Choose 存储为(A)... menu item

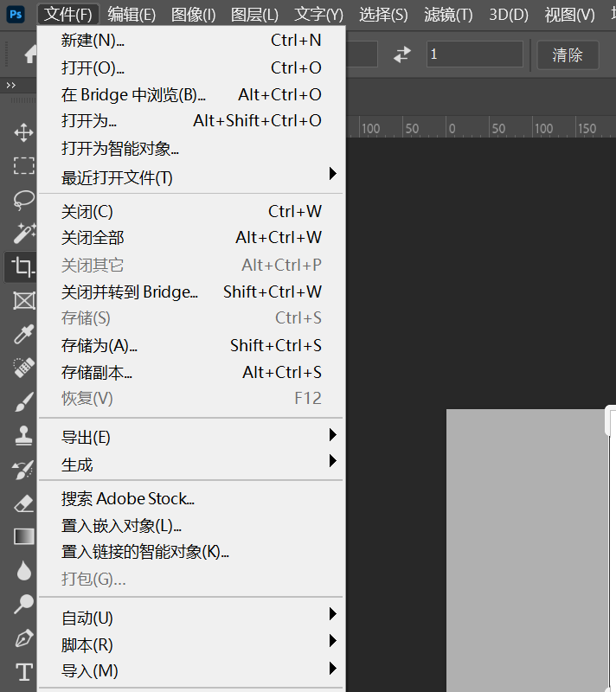(x=191, y=345)
